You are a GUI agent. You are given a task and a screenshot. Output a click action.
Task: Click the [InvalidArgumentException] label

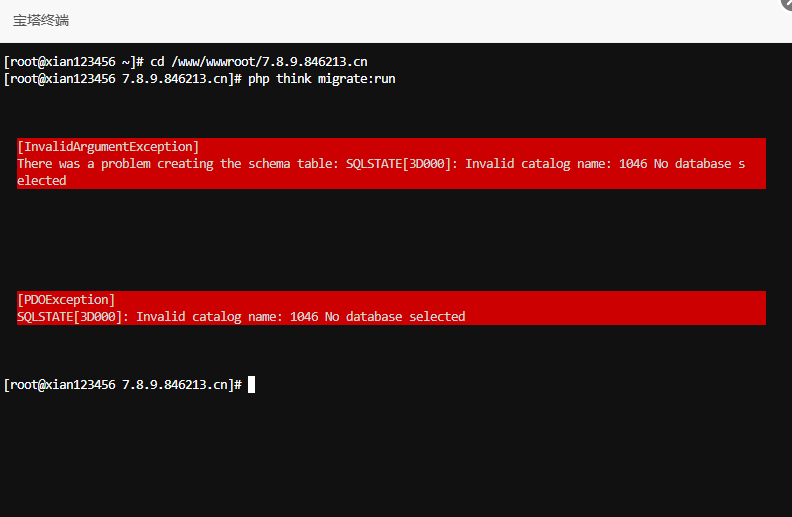click(108, 147)
